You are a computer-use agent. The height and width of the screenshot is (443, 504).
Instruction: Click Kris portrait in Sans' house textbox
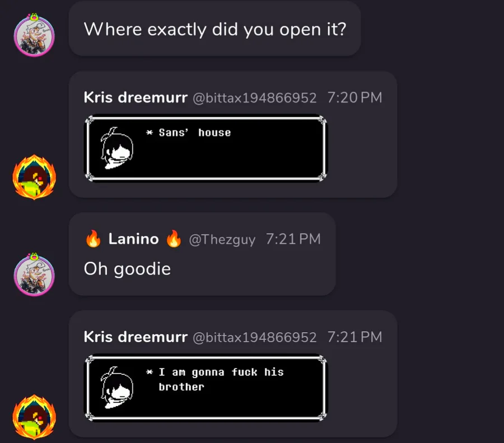point(116,148)
